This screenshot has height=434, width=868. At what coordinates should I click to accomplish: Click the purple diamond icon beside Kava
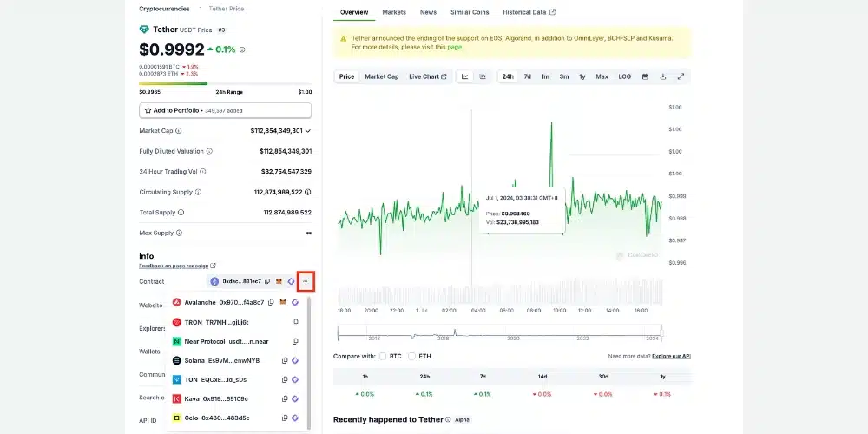(x=295, y=398)
